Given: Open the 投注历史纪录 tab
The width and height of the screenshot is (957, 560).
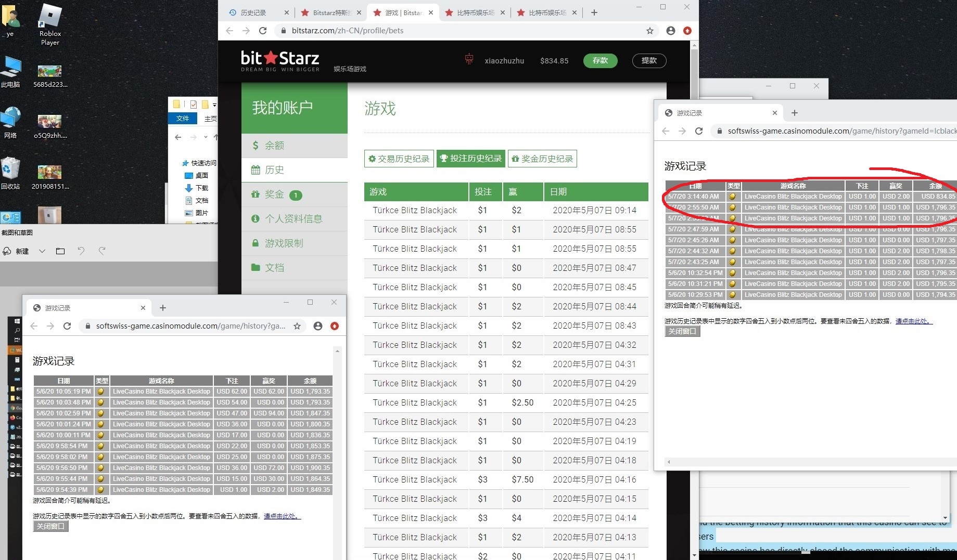Looking at the screenshot, I should (x=470, y=159).
